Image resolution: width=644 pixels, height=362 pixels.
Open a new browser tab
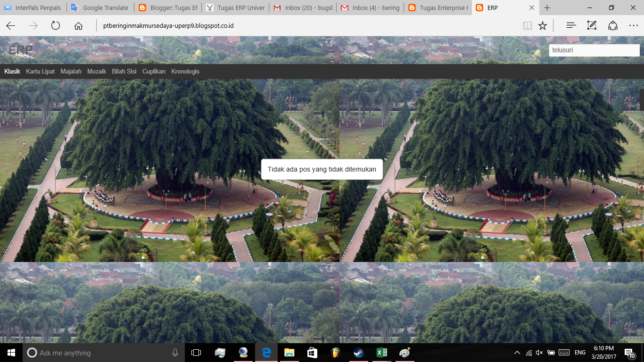(547, 8)
